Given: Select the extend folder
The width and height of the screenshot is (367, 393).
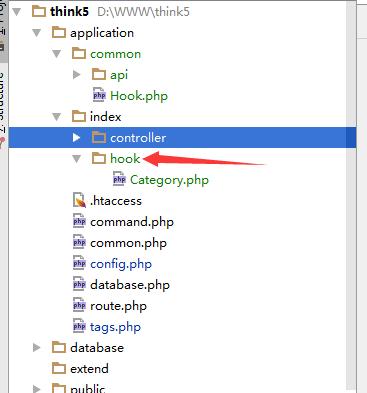Looking at the screenshot, I should pos(89,369).
